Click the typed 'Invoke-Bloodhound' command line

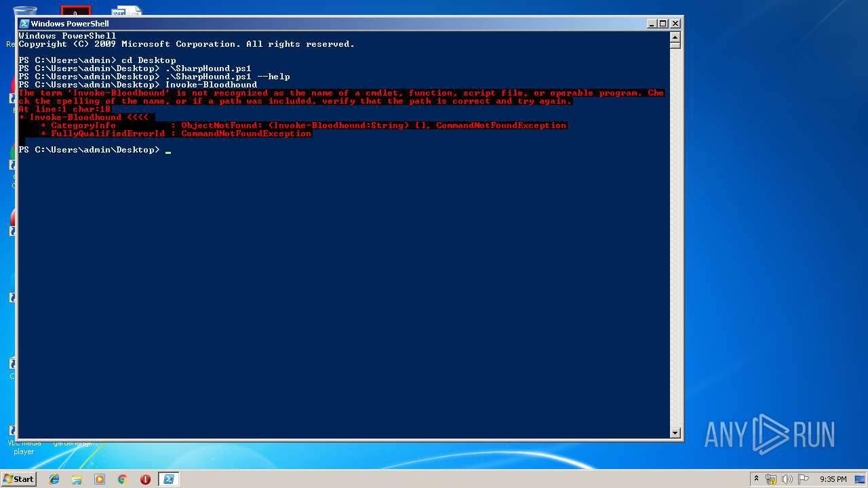[x=138, y=85]
